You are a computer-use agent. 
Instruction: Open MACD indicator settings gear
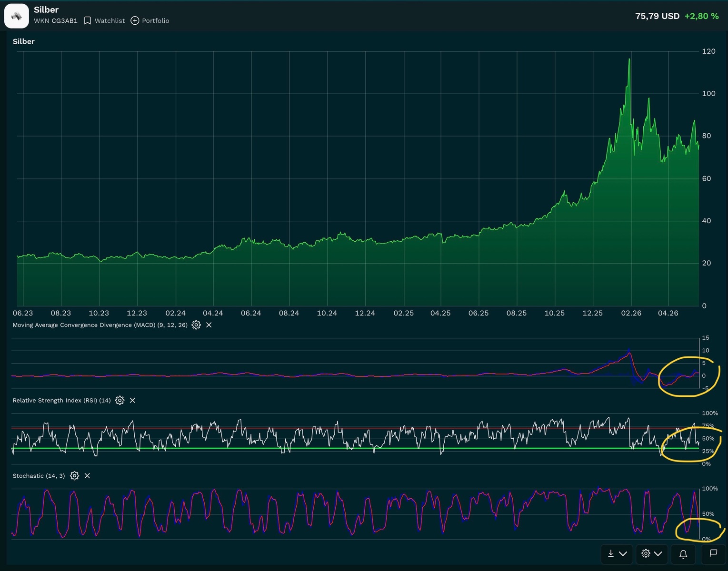coord(196,325)
